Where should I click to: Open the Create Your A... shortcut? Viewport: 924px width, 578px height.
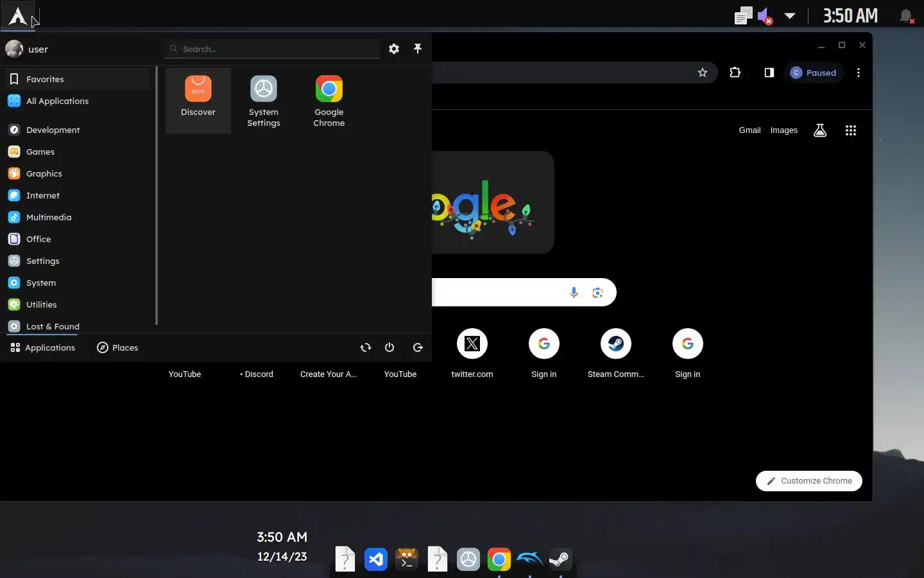[329, 374]
